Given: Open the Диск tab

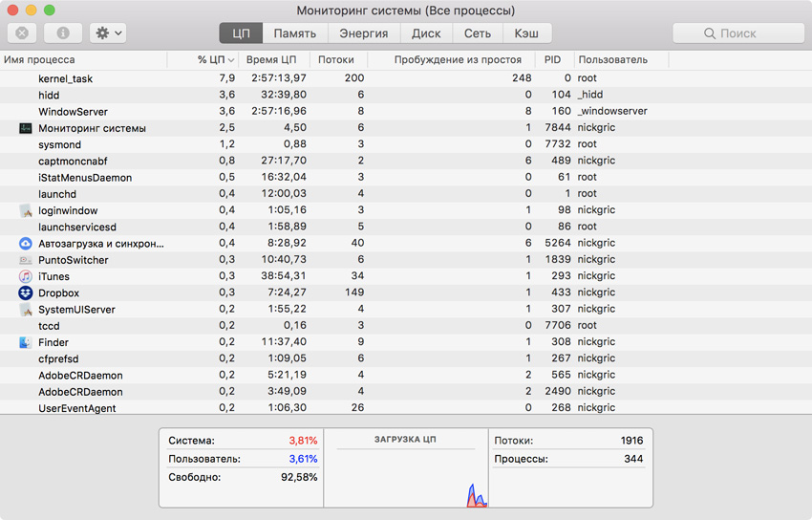Looking at the screenshot, I should 426,33.
